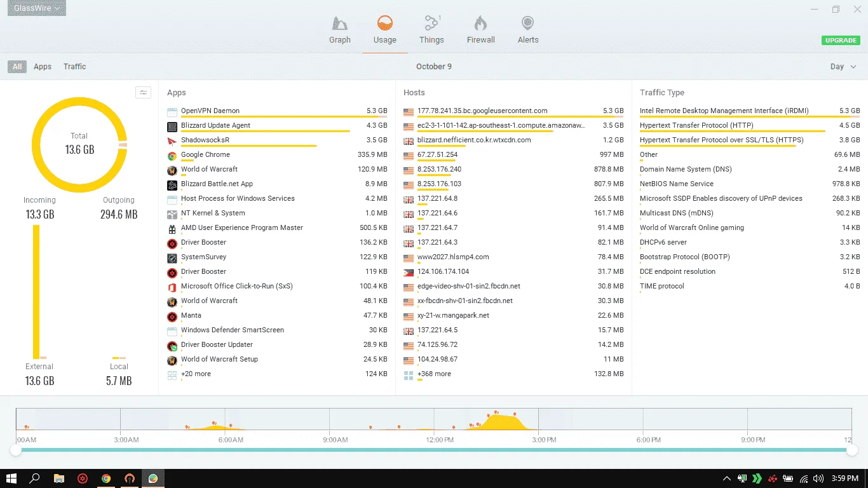Click the flag icon beside 124.106.174.104
This screenshot has width=868, height=488.
pyautogui.click(x=409, y=272)
